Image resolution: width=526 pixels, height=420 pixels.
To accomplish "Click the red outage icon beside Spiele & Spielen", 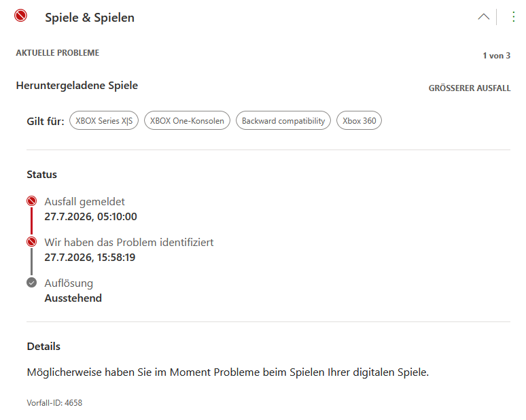I will tap(20, 16).
